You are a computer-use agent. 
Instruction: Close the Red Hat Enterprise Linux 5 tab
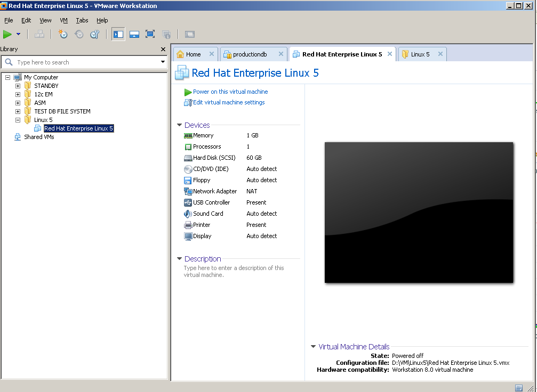(x=390, y=54)
